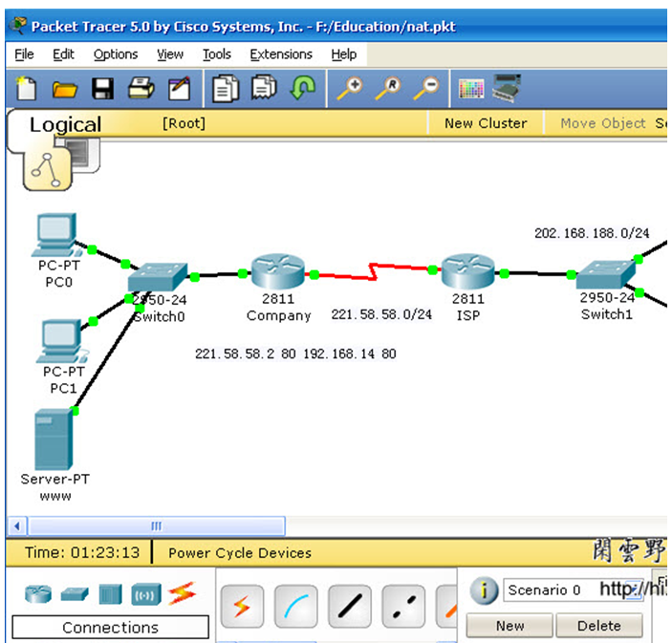Open the Custom Devices Dialog icon

coord(507,88)
